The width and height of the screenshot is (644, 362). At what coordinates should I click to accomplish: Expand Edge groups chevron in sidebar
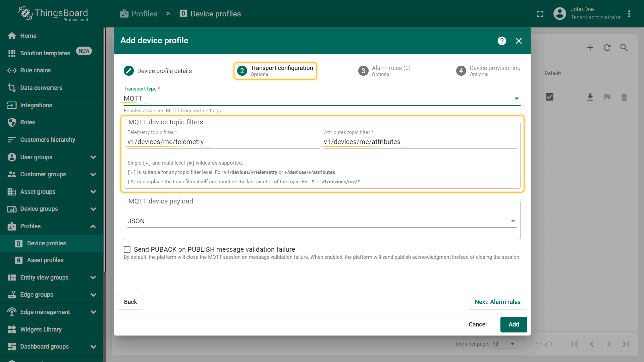pos(93,295)
